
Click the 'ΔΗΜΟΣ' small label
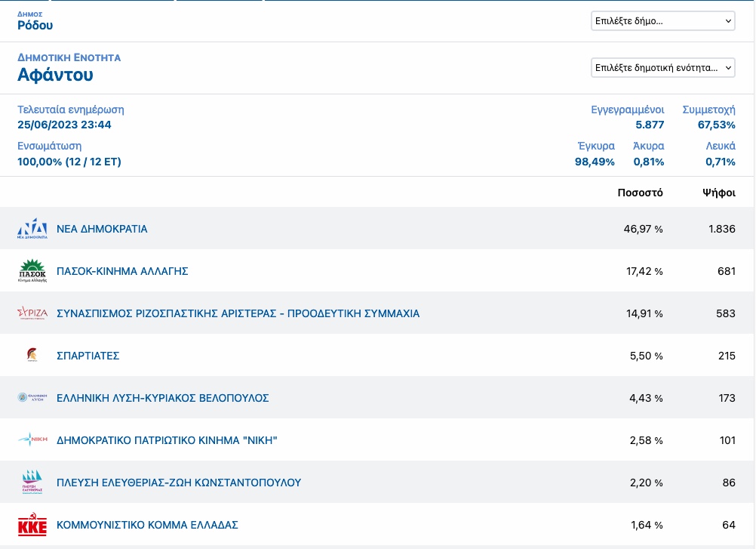tap(30, 14)
